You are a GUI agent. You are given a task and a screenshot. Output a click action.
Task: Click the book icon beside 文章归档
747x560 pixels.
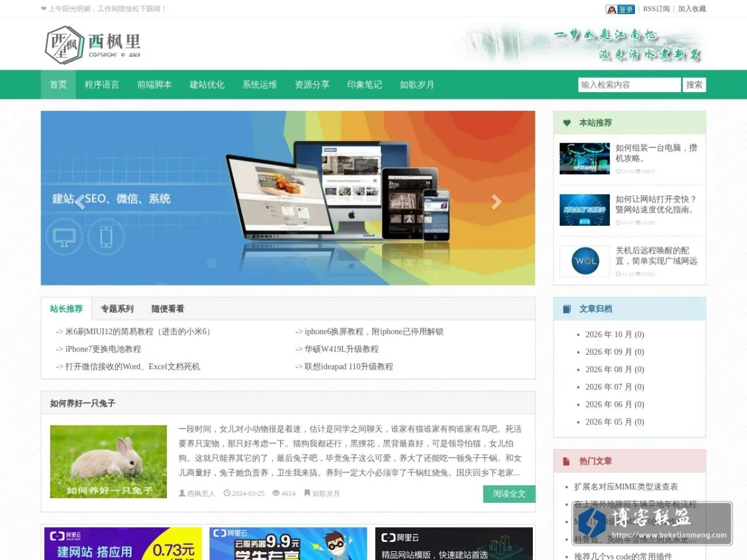point(566,309)
